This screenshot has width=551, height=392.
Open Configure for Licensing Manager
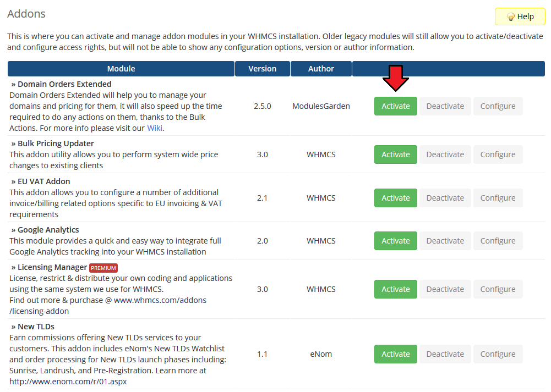pyautogui.click(x=498, y=289)
